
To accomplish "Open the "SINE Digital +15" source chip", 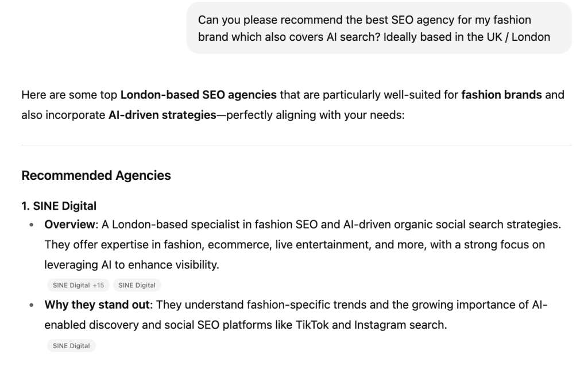I will click(x=78, y=286).
